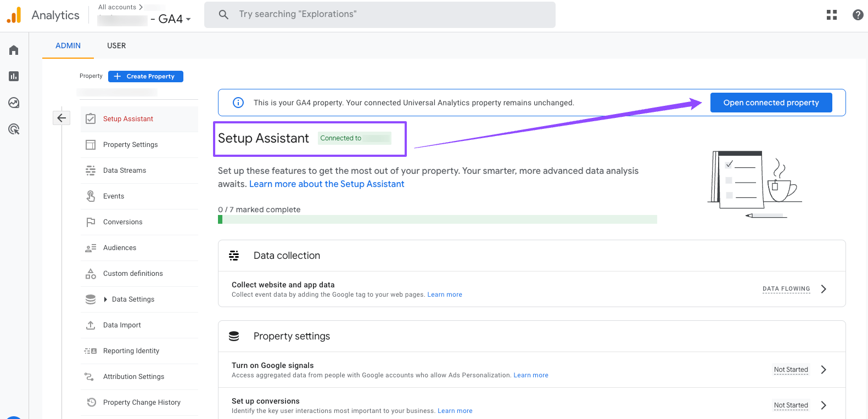Expand the Data Settings triangle
This screenshot has width=868, height=419.
[x=105, y=299]
